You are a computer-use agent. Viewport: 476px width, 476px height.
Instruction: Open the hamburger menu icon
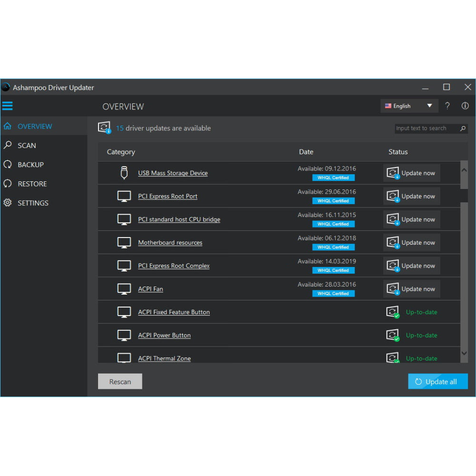(x=7, y=106)
